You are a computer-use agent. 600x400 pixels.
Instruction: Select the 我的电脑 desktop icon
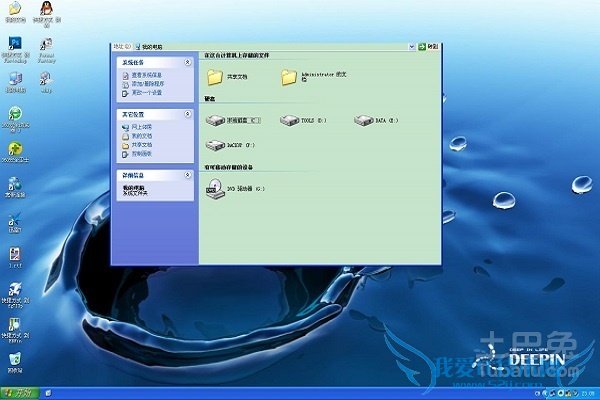[15, 82]
